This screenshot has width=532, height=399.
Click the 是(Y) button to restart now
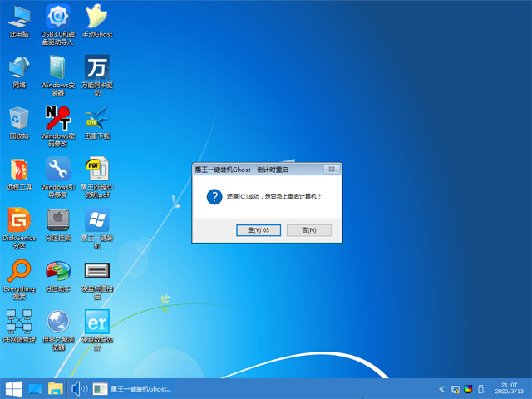(253, 229)
